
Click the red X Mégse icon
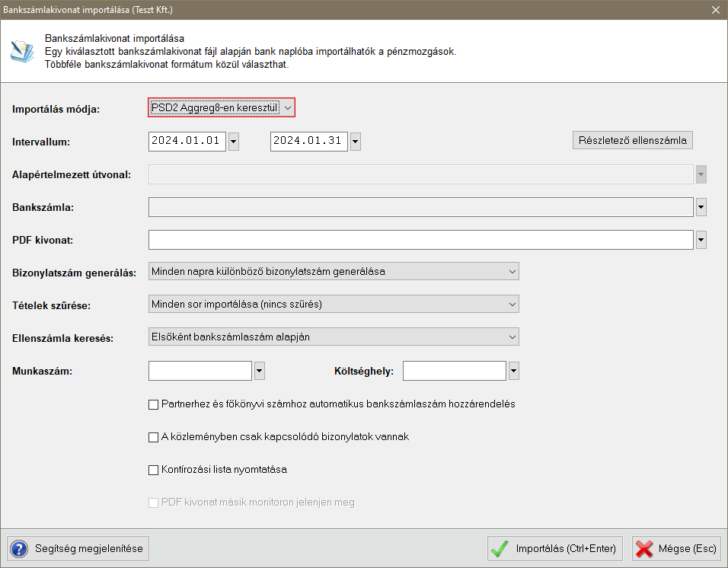[644, 548]
